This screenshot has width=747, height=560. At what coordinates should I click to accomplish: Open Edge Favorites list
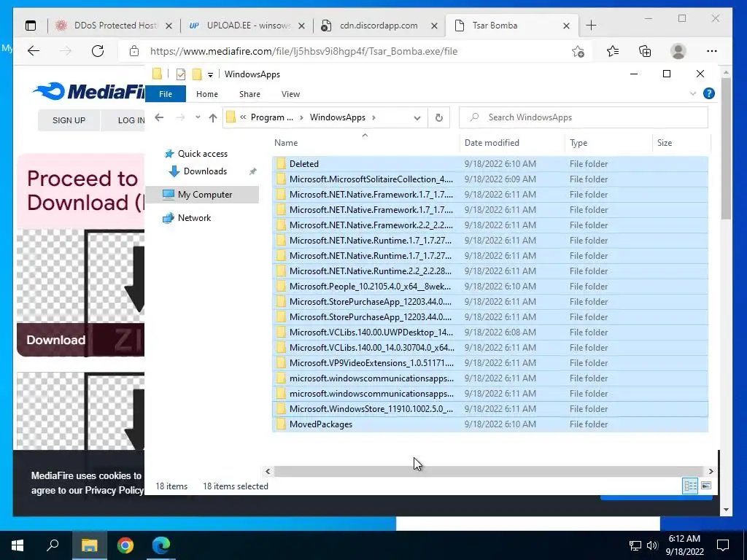point(613,51)
